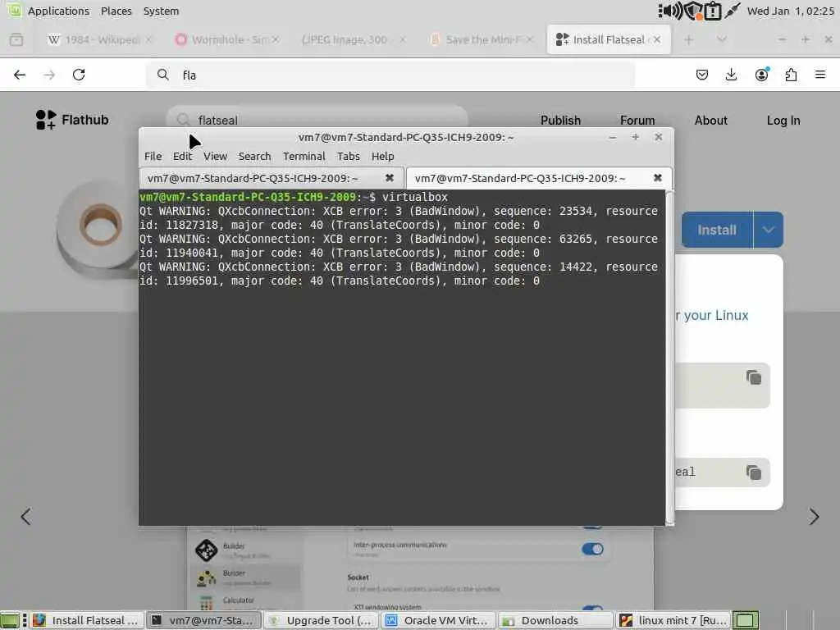Open the terminal View menu

tap(215, 156)
